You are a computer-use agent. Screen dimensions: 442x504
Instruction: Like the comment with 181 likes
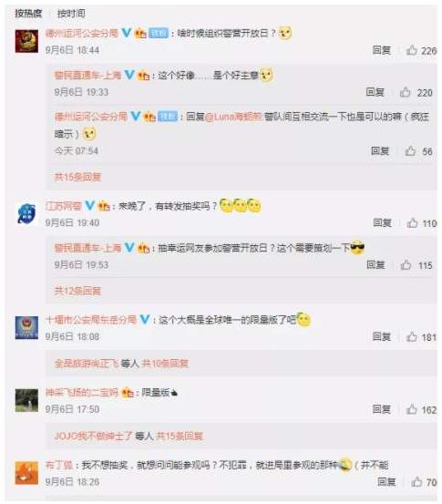(x=412, y=336)
